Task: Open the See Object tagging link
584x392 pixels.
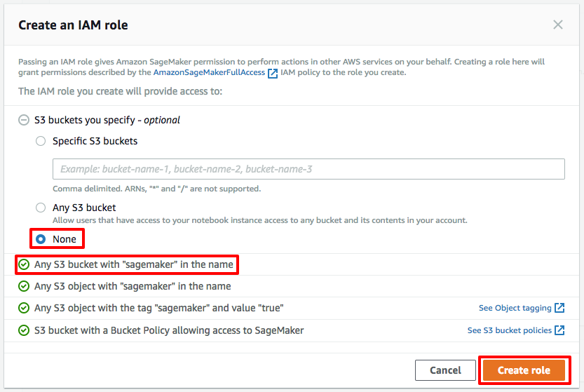Action: click(515, 308)
